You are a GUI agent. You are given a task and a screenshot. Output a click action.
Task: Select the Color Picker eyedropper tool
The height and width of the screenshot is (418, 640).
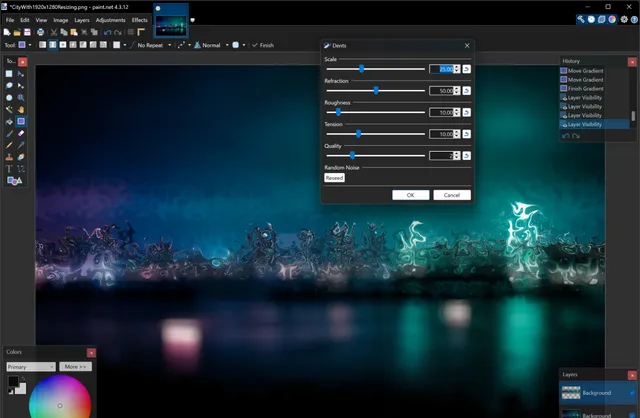click(21, 145)
